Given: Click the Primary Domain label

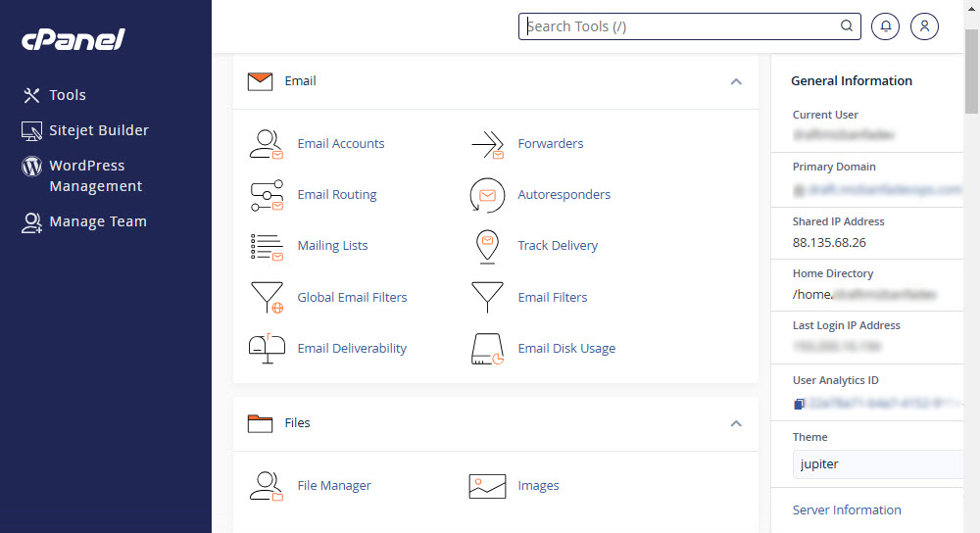Looking at the screenshot, I should click(x=834, y=167).
